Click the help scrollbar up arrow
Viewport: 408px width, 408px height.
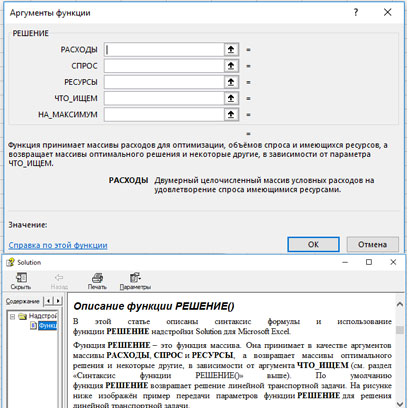399,304
